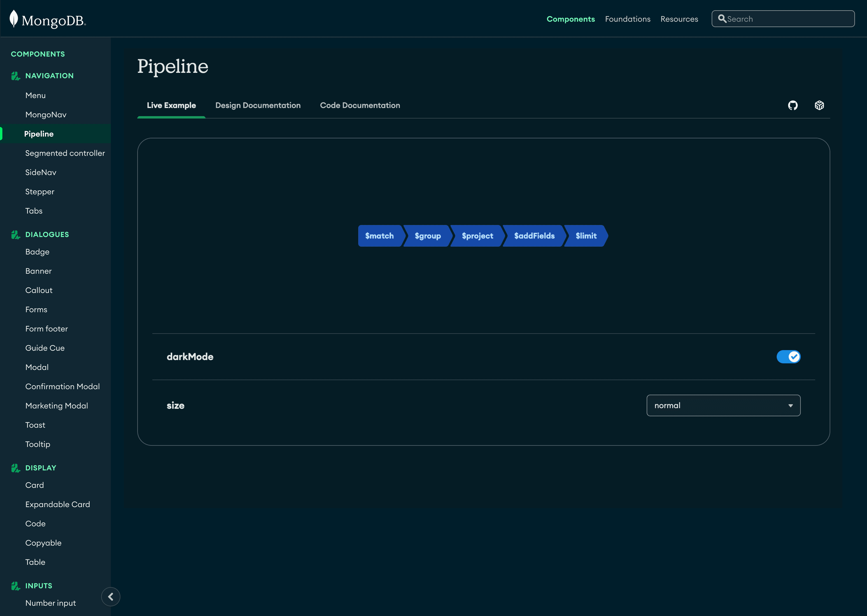Select the $limit pipeline stage
The width and height of the screenshot is (867, 616).
pos(585,235)
